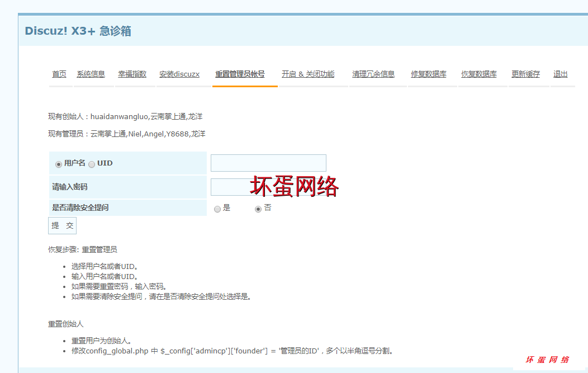Screen dimensions: 588x373
Task: Click the 现有管理员 administrators line
Action: 127,134
